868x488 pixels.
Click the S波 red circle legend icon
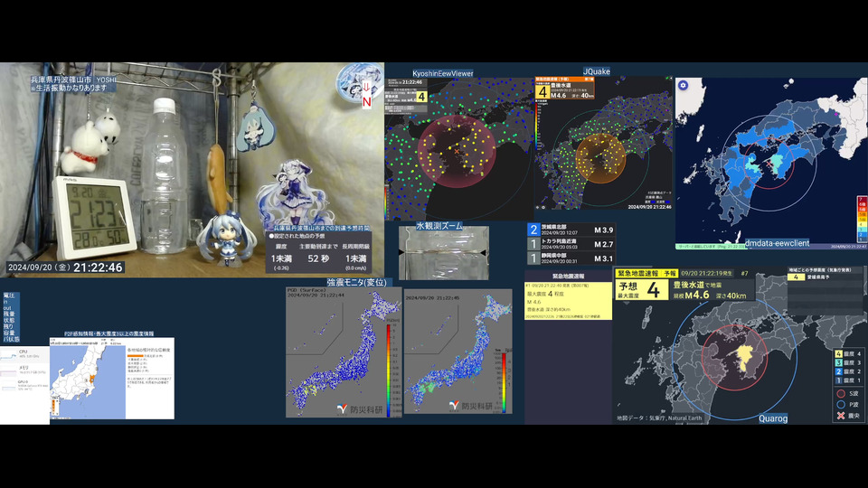point(841,393)
